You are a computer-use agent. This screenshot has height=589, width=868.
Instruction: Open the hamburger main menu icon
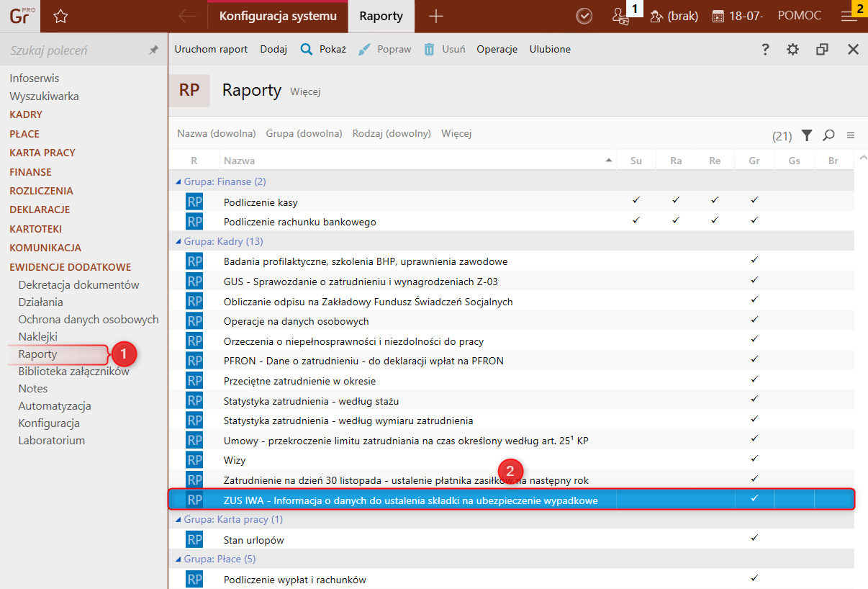click(849, 16)
